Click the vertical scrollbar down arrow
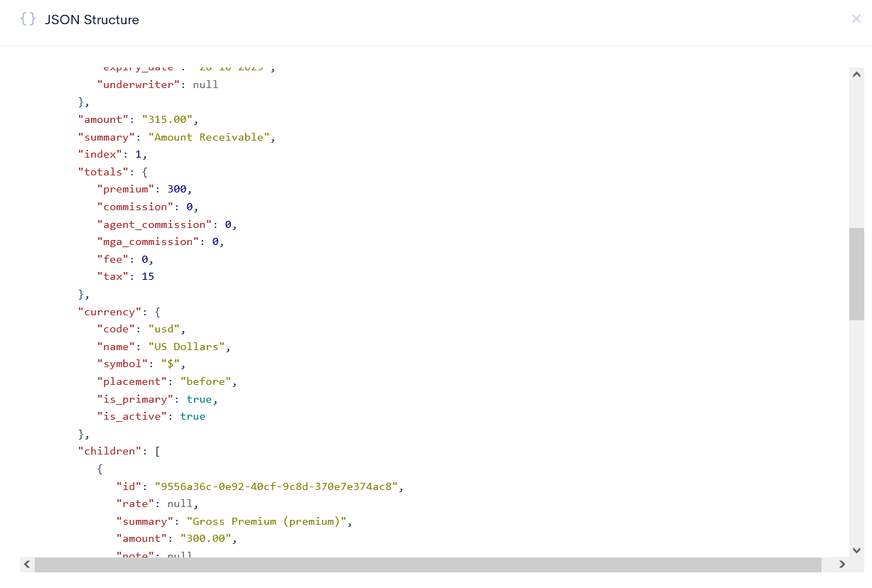 [x=856, y=550]
